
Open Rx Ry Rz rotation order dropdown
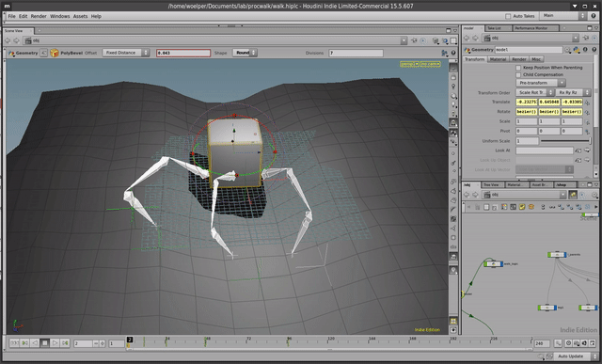(573, 92)
